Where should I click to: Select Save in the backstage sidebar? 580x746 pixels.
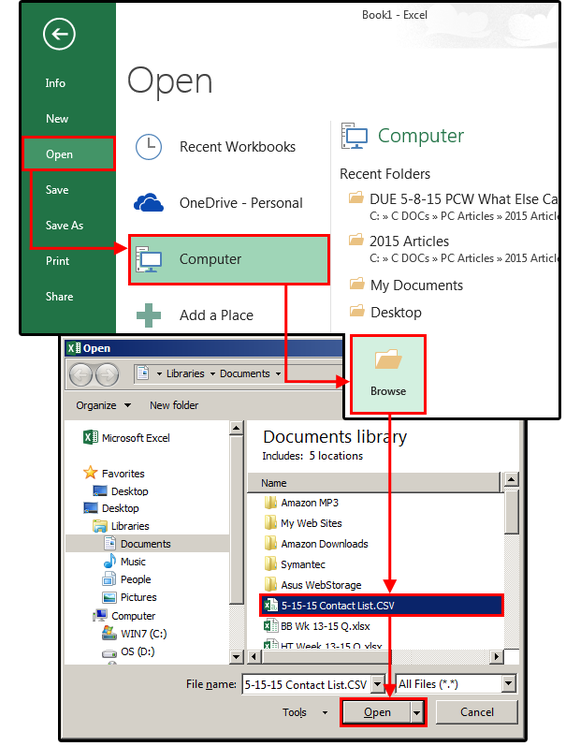pos(57,190)
